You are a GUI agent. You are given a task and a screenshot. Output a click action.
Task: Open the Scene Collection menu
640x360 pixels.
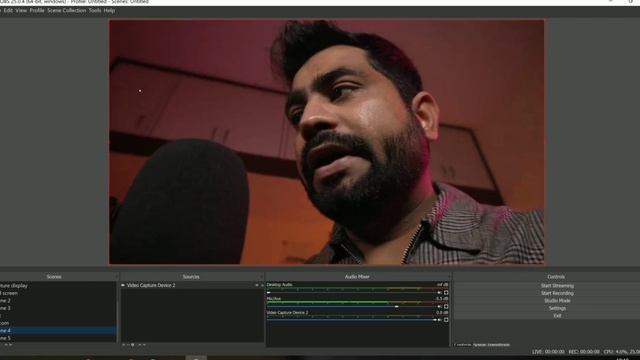(x=67, y=11)
